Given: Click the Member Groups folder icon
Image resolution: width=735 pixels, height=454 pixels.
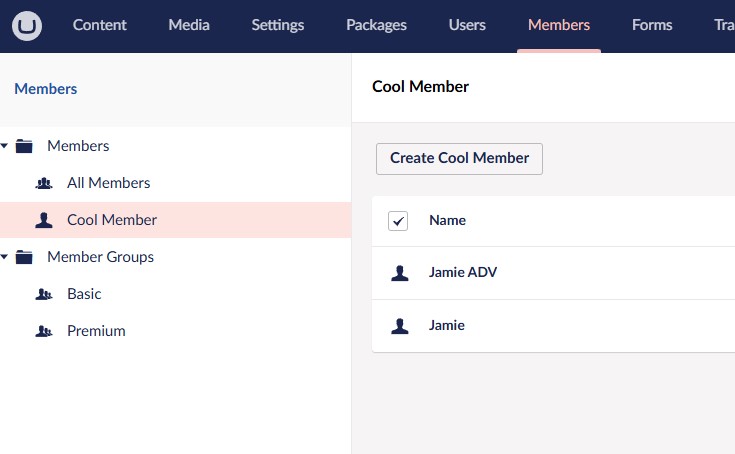Looking at the screenshot, I should (x=24, y=257).
